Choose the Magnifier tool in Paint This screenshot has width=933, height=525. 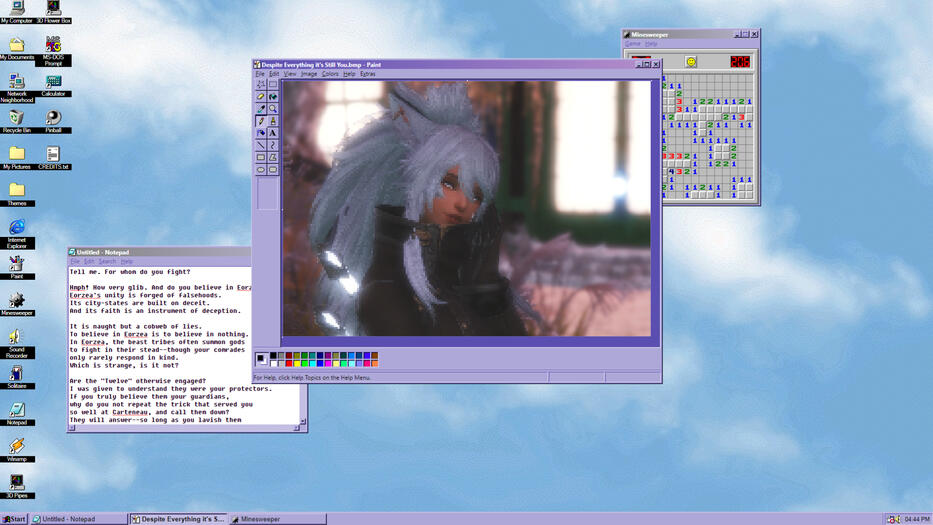[x=273, y=109]
